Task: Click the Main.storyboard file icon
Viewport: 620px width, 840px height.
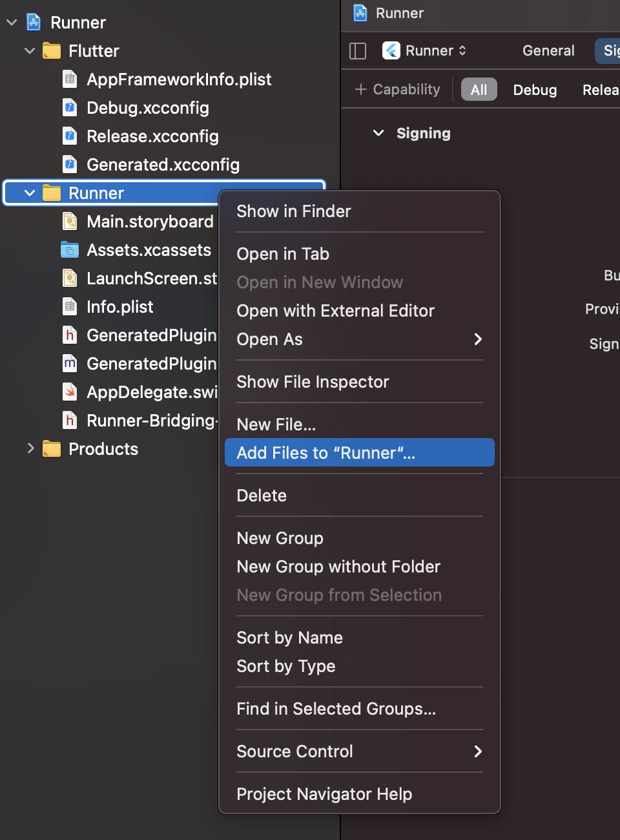Action: point(70,221)
